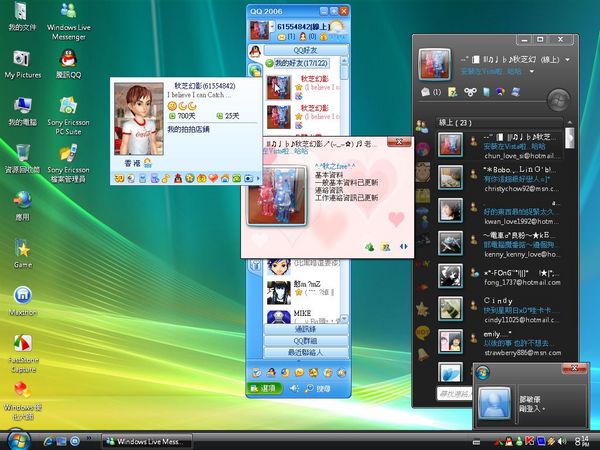Click the Windows logo orb in Messenger
The image size is (600, 450).
pyautogui.click(x=559, y=100)
